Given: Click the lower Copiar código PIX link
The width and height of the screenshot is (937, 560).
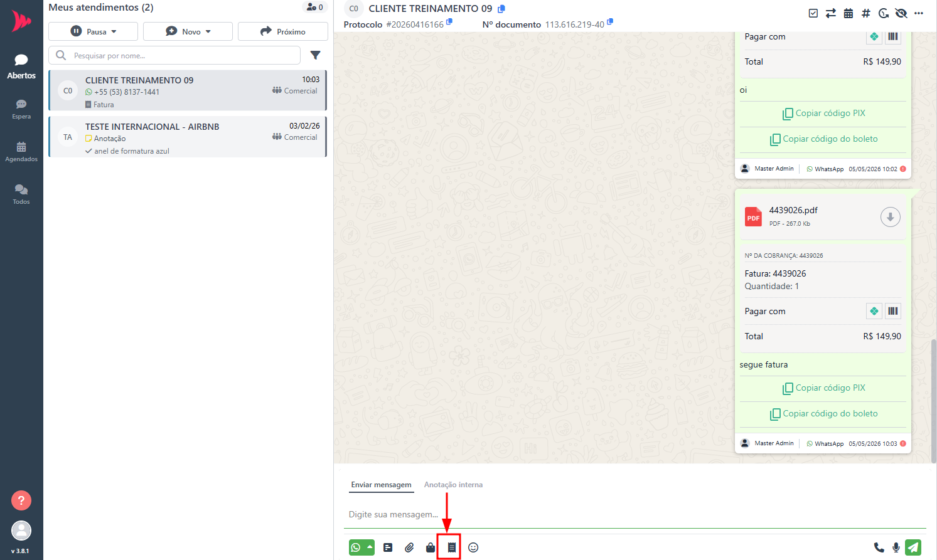Looking at the screenshot, I should pos(823,388).
